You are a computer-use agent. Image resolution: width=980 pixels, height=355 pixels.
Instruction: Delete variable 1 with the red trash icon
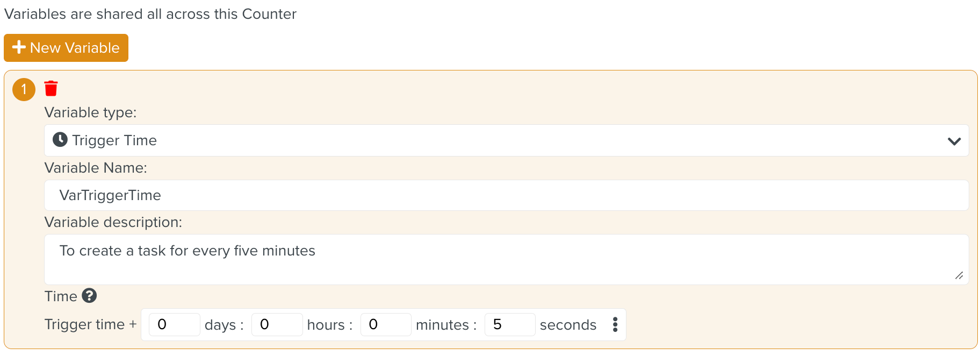tap(51, 88)
